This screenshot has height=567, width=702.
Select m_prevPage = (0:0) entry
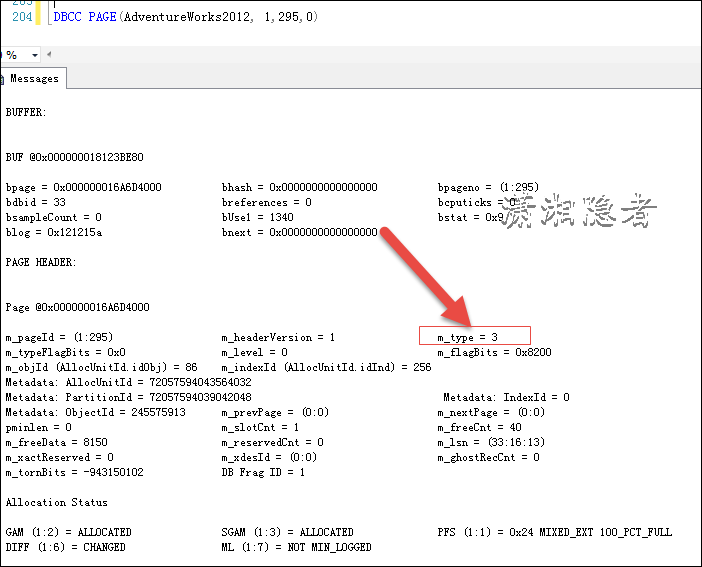(275, 412)
